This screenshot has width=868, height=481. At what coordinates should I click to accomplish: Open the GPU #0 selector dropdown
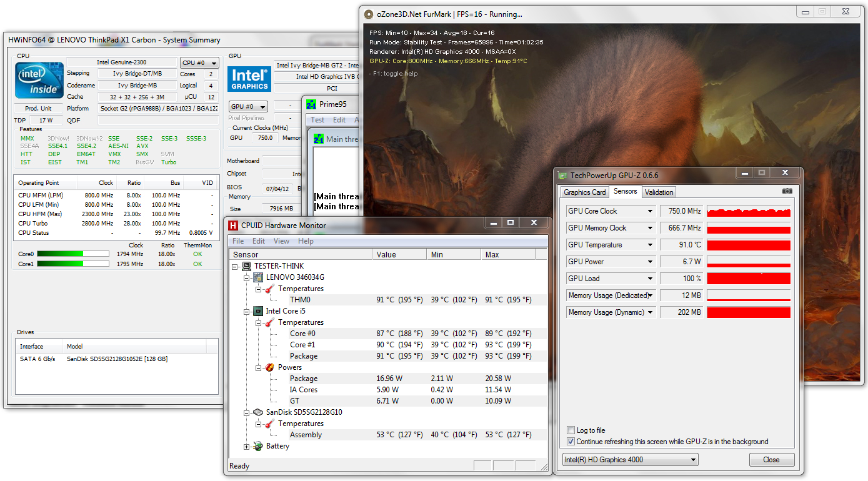pos(248,106)
